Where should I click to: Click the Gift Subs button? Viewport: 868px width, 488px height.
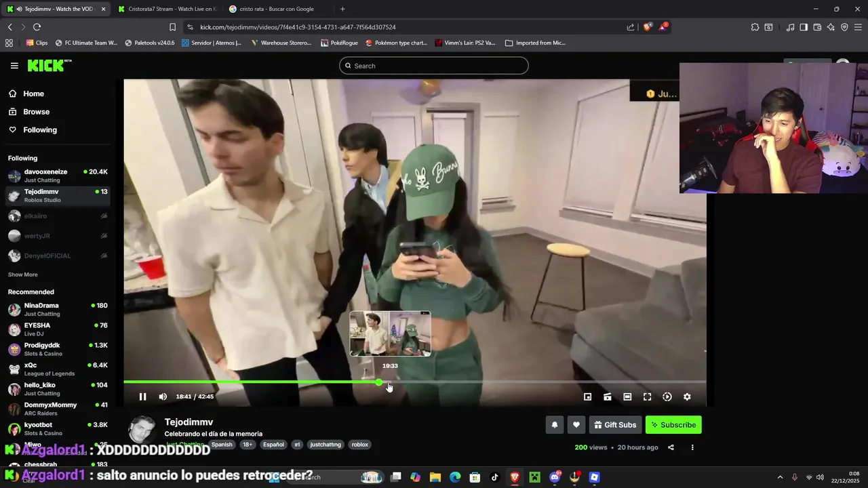click(x=615, y=425)
